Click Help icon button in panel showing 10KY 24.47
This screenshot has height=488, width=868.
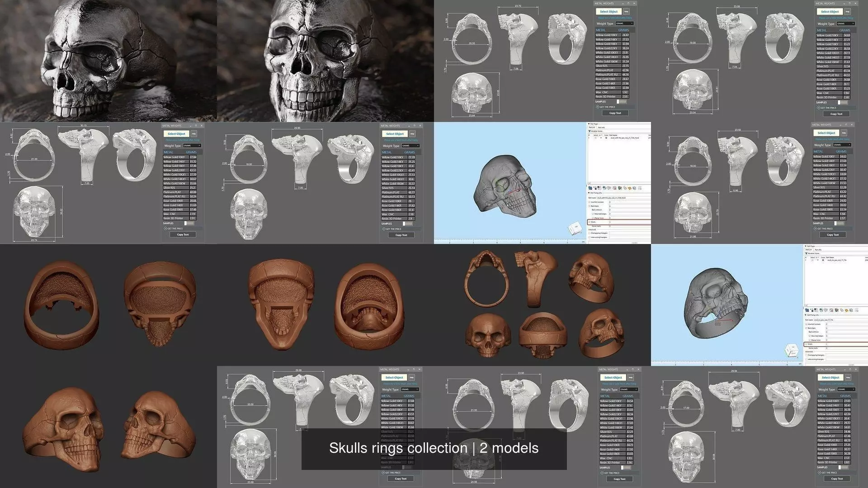[x=626, y=11]
